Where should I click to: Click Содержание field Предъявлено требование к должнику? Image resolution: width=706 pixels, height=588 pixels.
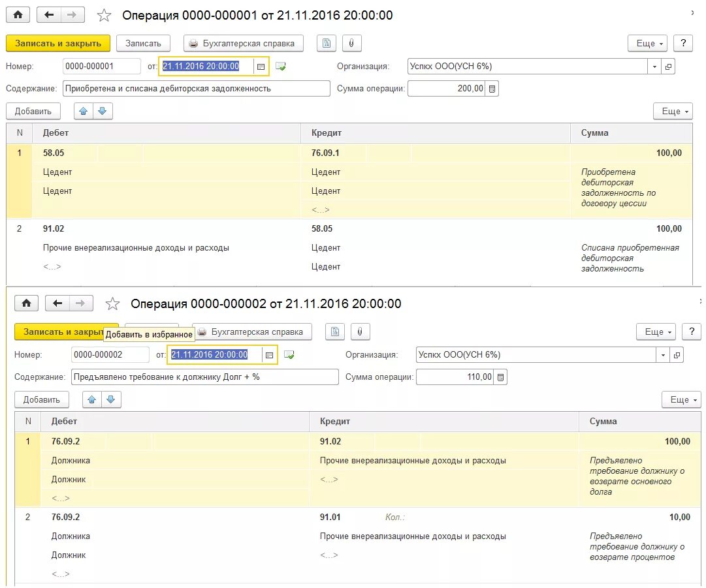pos(205,377)
